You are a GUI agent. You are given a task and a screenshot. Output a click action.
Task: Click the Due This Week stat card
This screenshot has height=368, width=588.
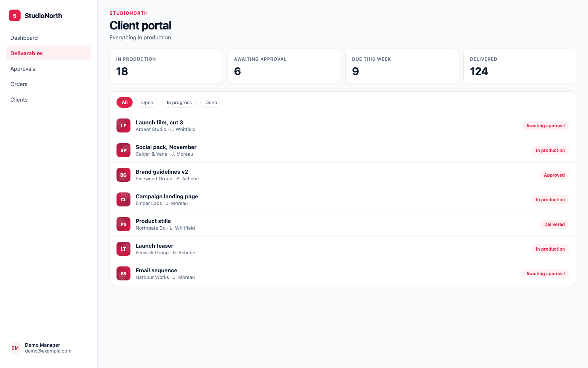point(402,66)
